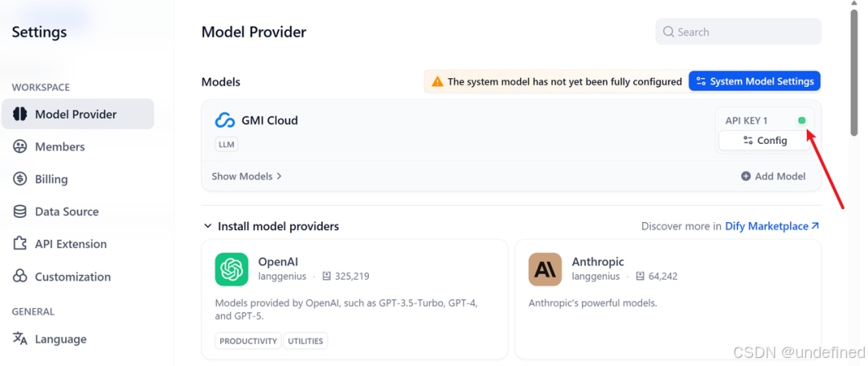Image resolution: width=868 pixels, height=366 pixels.
Task: Click the OpenAI logo icon
Action: [231, 269]
